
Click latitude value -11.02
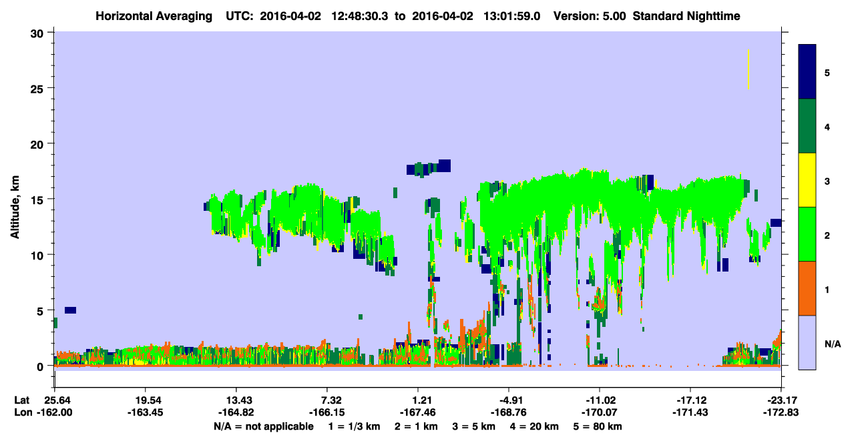(x=600, y=400)
